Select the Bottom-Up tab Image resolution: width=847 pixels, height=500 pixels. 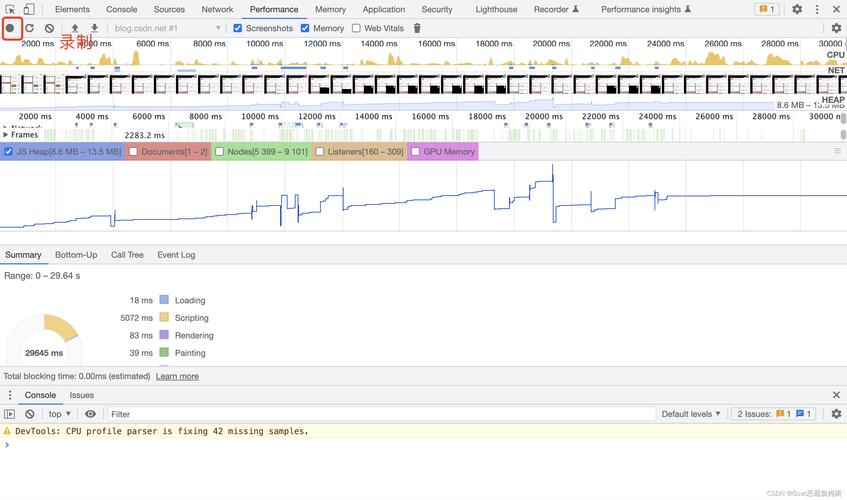pos(76,255)
